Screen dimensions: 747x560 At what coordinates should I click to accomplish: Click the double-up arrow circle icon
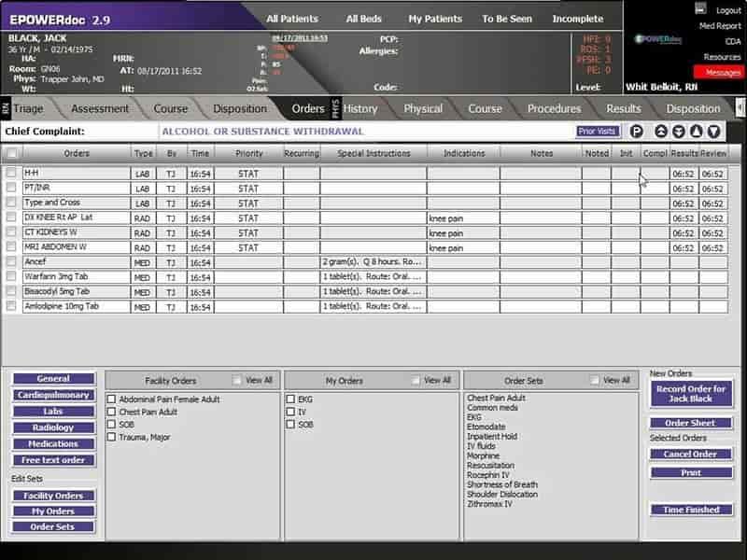(x=661, y=132)
